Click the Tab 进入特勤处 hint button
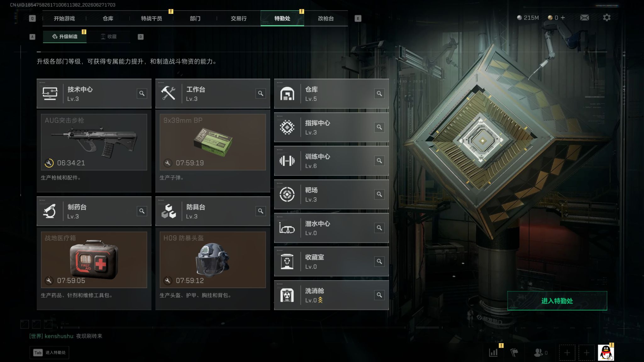The width and height of the screenshot is (644, 362). [x=49, y=353]
